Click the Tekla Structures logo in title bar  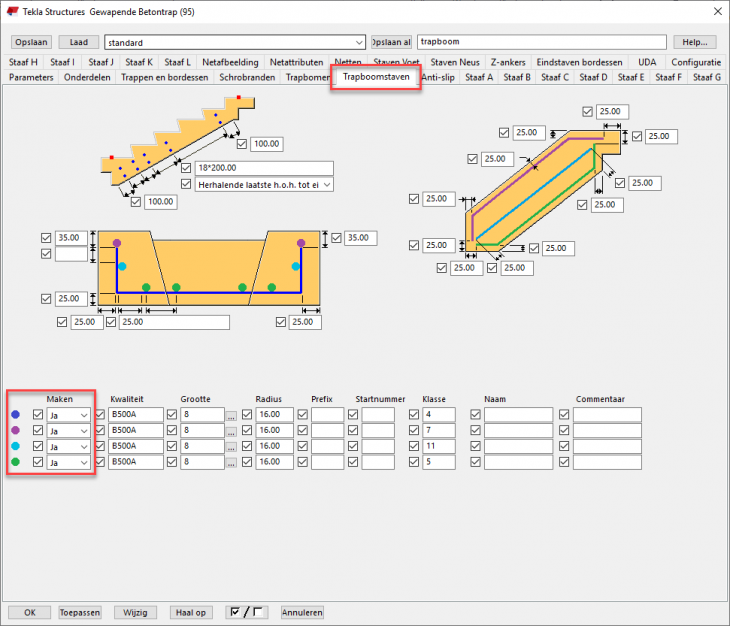point(12,11)
